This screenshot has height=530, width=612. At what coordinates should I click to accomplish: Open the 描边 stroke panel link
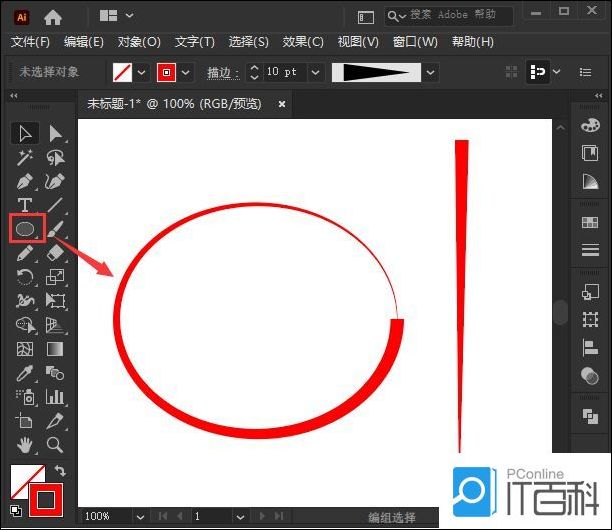click(x=223, y=73)
